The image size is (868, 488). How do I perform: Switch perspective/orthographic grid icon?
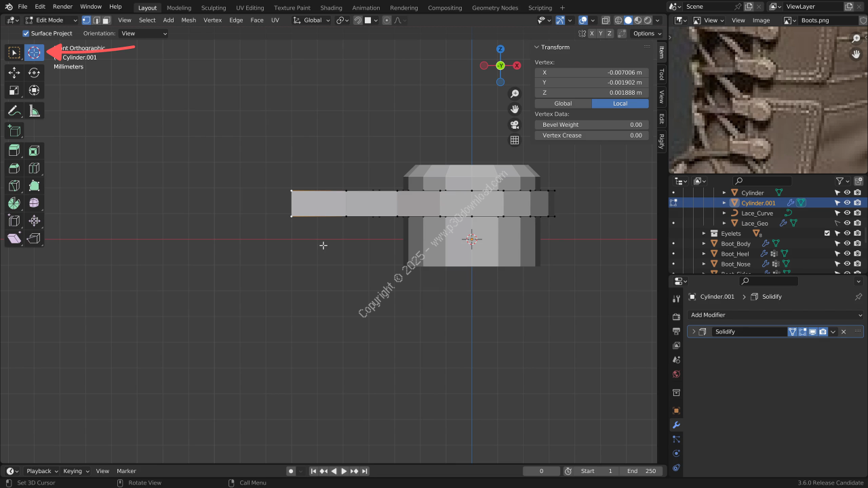tap(515, 140)
